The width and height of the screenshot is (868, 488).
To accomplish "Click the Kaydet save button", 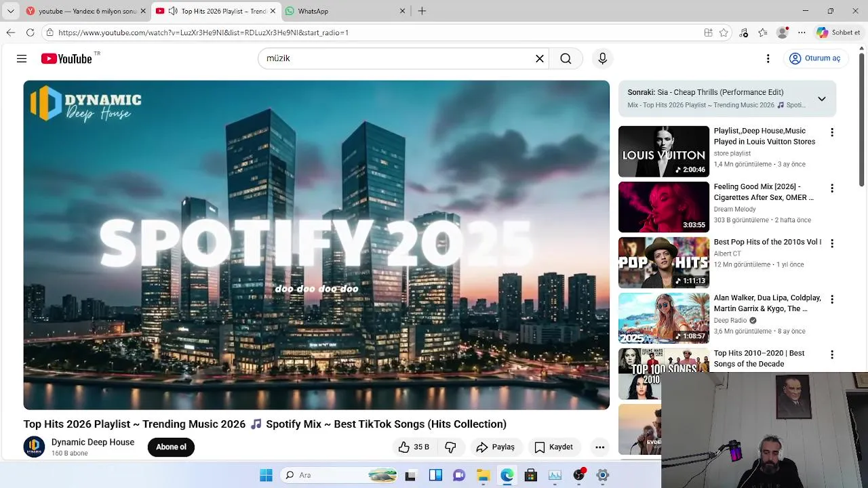I will coord(554,447).
